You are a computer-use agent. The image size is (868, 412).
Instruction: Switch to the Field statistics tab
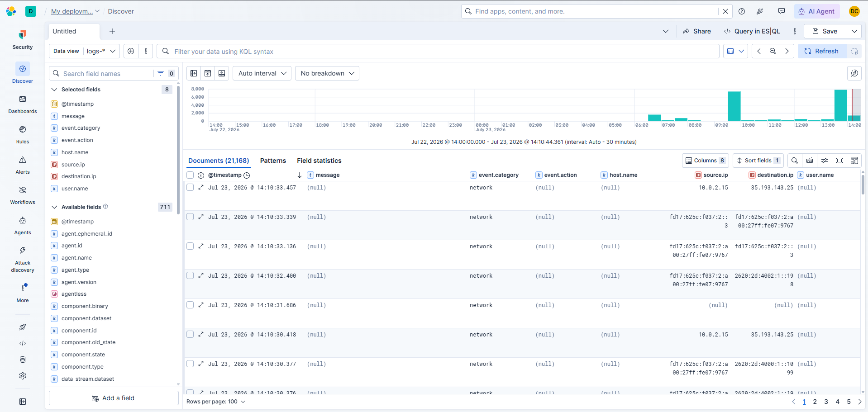319,161
